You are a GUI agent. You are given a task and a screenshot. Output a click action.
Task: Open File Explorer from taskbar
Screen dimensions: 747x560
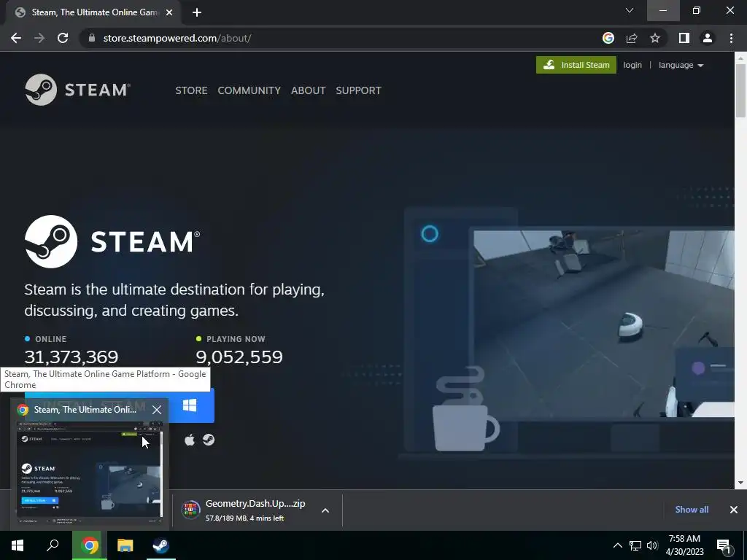tap(125, 545)
